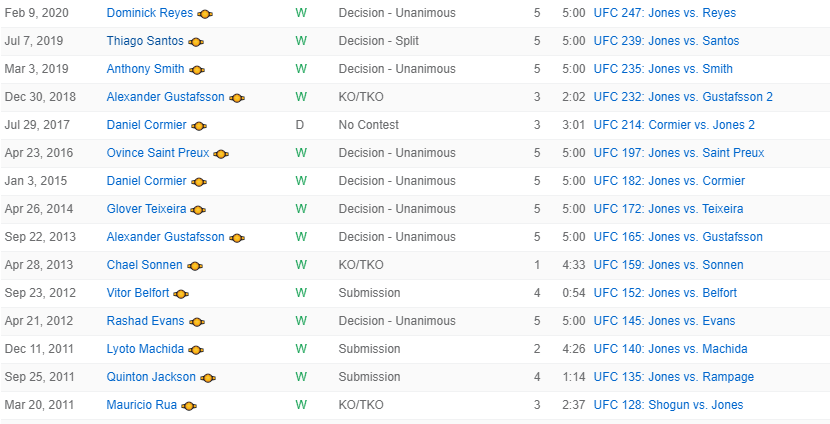Viewport: 830px width, 424px height.
Task: Click the belt icon beside Vitor Belfort
Action: pos(181,294)
